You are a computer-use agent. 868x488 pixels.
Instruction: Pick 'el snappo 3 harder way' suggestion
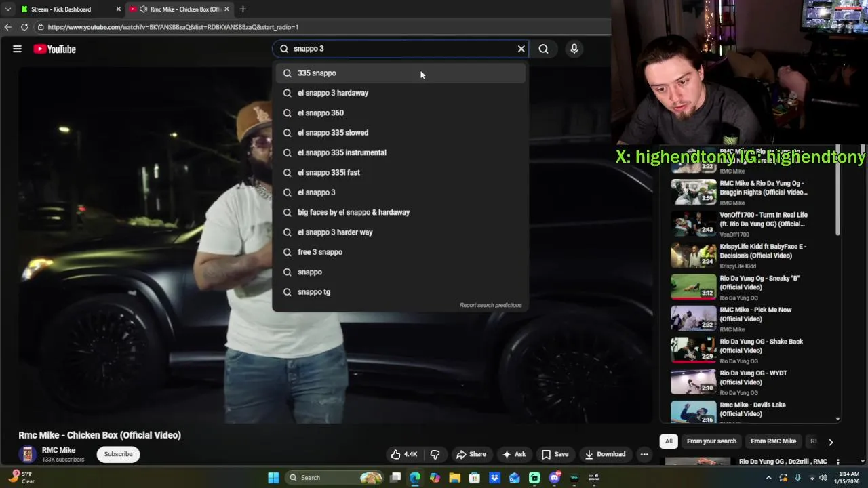400,232
